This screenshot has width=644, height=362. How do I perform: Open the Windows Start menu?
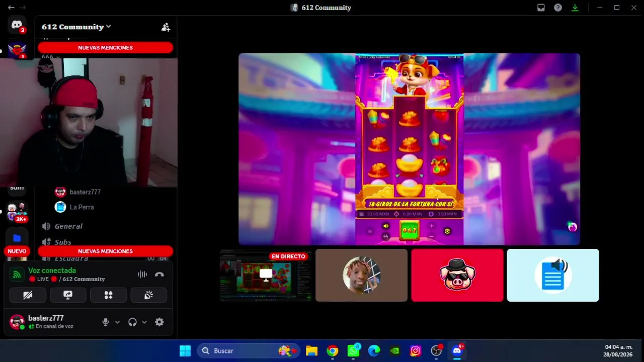pos(185,351)
